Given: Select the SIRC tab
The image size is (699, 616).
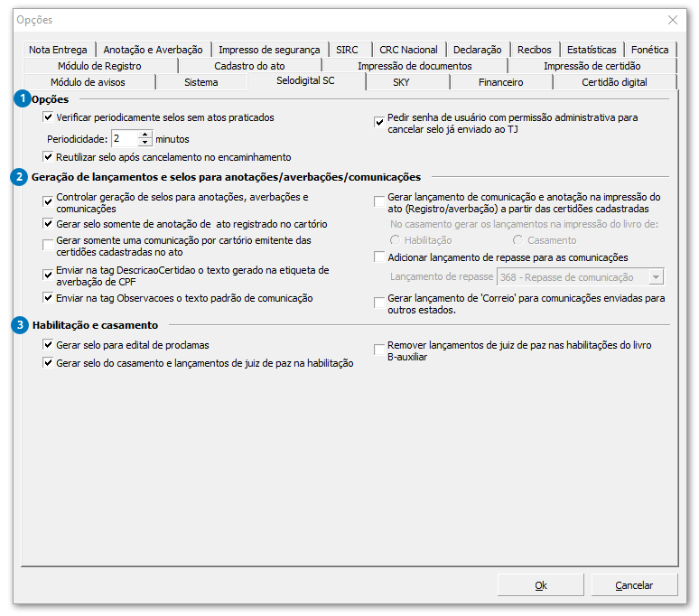Looking at the screenshot, I should pos(347,50).
